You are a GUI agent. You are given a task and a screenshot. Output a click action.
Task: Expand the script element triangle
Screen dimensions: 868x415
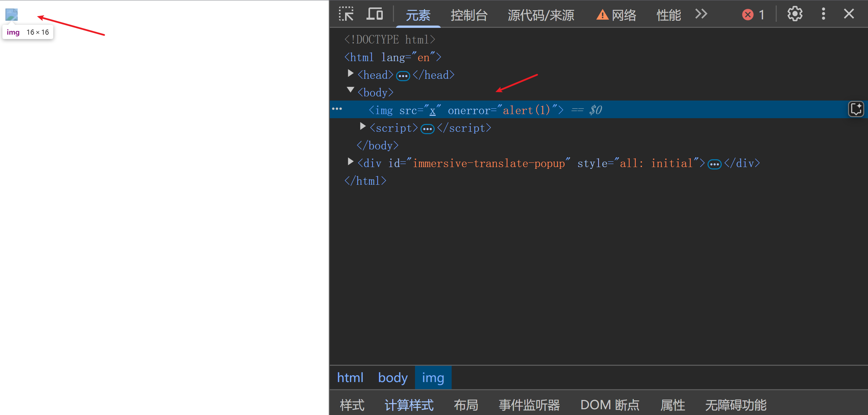pyautogui.click(x=363, y=127)
